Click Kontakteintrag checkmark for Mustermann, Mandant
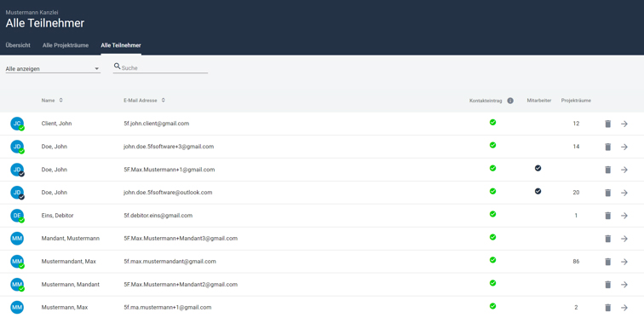644x318 pixels. pyautogui.click(x=492, y=283)
